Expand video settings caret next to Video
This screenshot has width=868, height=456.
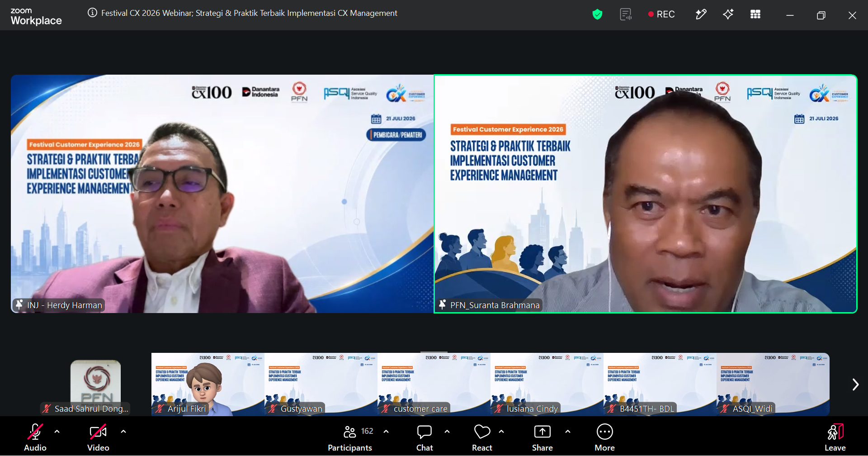click(x=123, y=432)
